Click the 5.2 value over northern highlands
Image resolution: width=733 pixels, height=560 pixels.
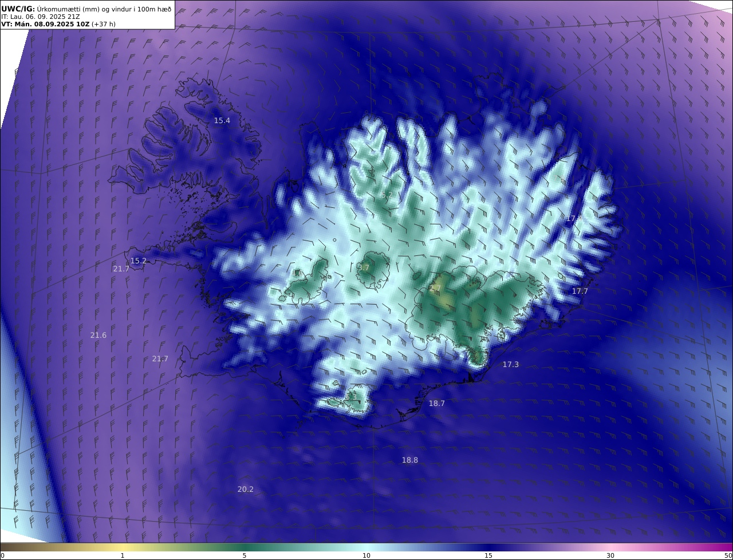387,195
